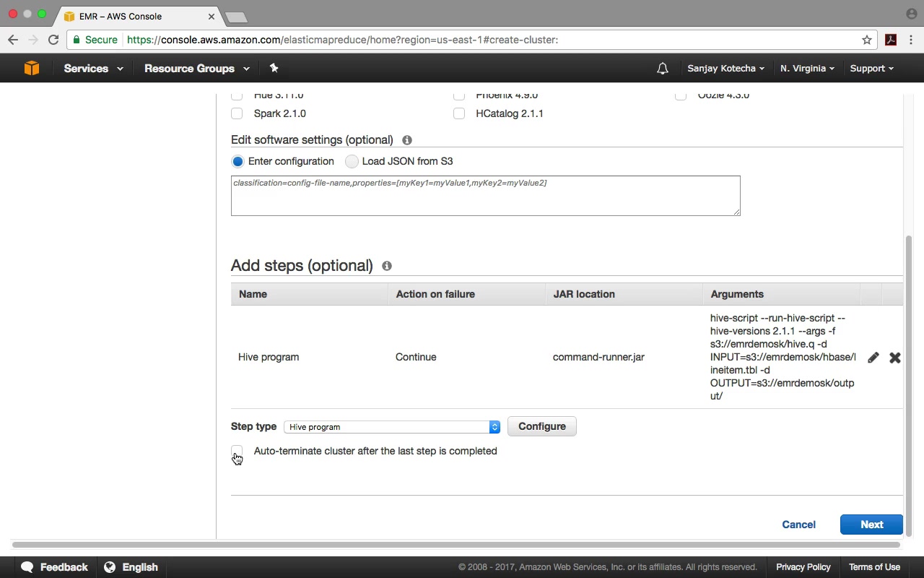Remove the Hive program step with X icon
Image resolution: width=924 pixels, height=578 pixels.
point(895,358)
